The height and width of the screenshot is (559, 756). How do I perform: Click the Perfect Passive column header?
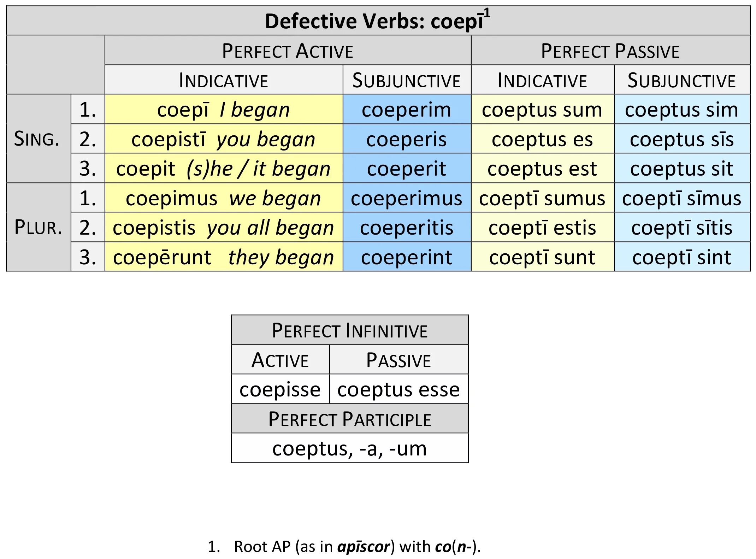[x=610, y=51]
